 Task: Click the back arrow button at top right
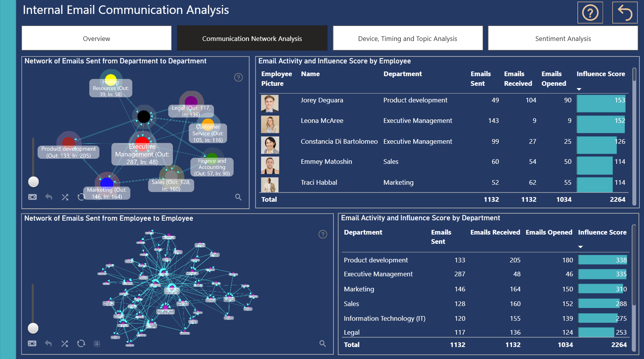click(625, 13)
